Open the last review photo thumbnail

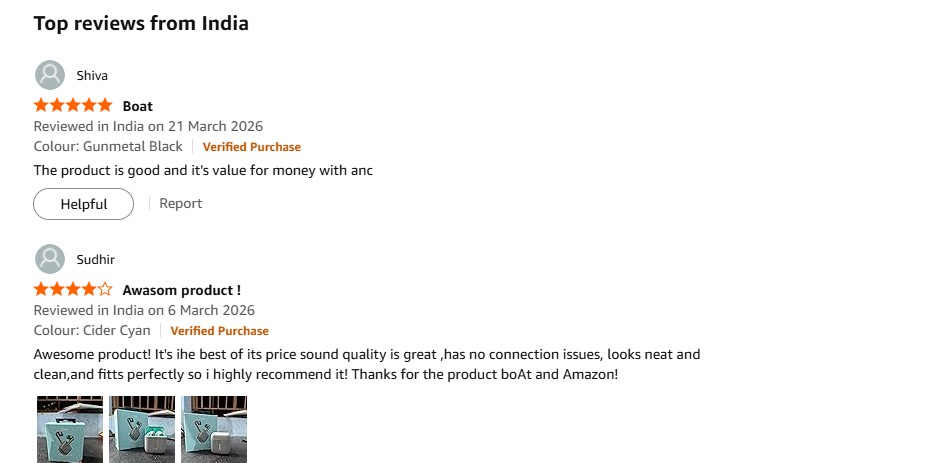pyautogui.click(x=214, y=429)
